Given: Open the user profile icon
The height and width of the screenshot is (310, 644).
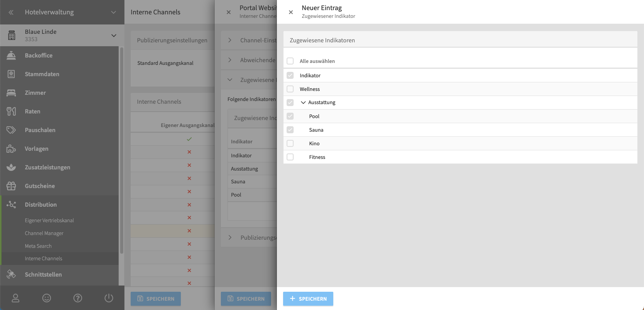Looking at the screenshot, I should 16,298.
